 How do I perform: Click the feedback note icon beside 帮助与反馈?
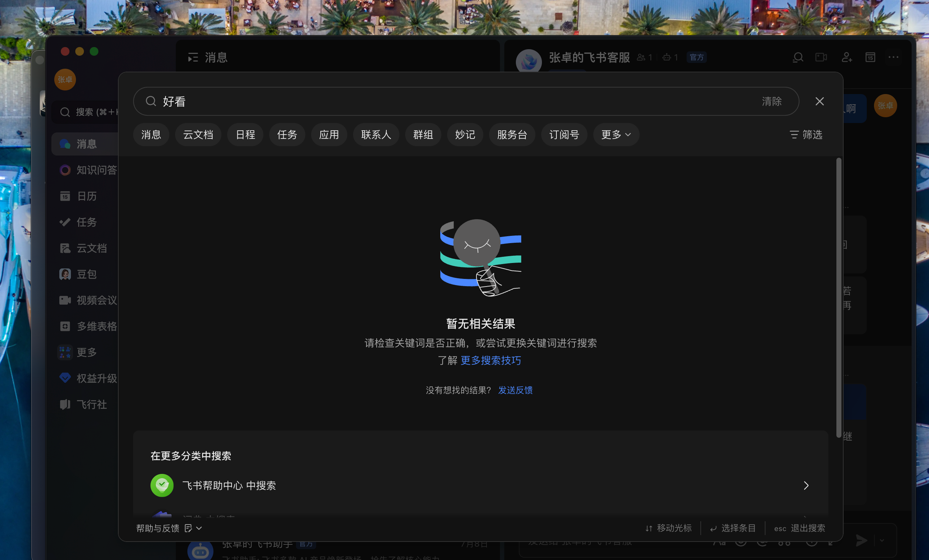(188, 528)
